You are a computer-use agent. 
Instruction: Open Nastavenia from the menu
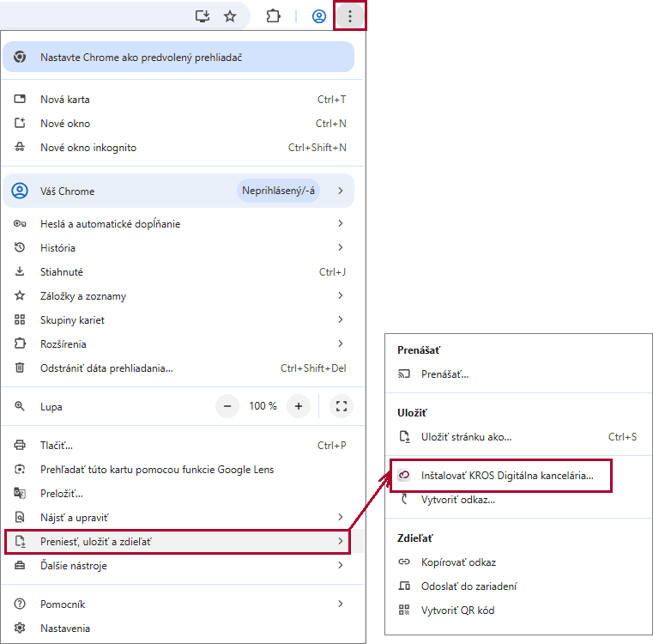tap(65, 629)
